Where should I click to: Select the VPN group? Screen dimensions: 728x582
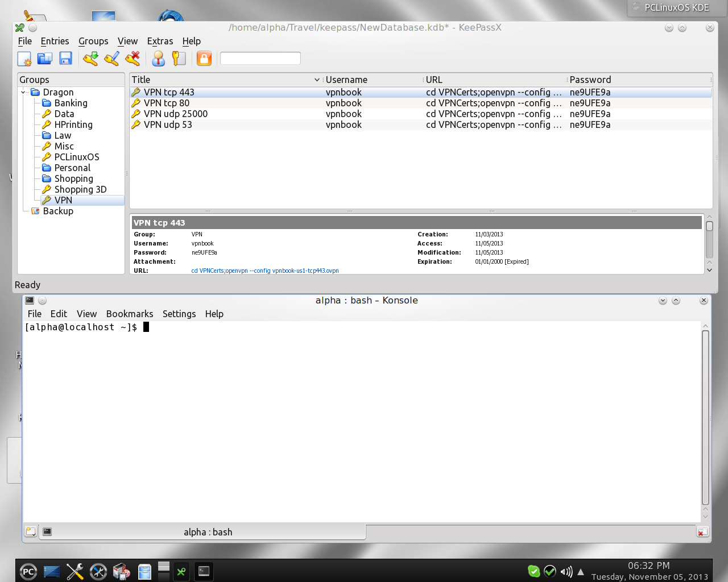tap(63, 200)
